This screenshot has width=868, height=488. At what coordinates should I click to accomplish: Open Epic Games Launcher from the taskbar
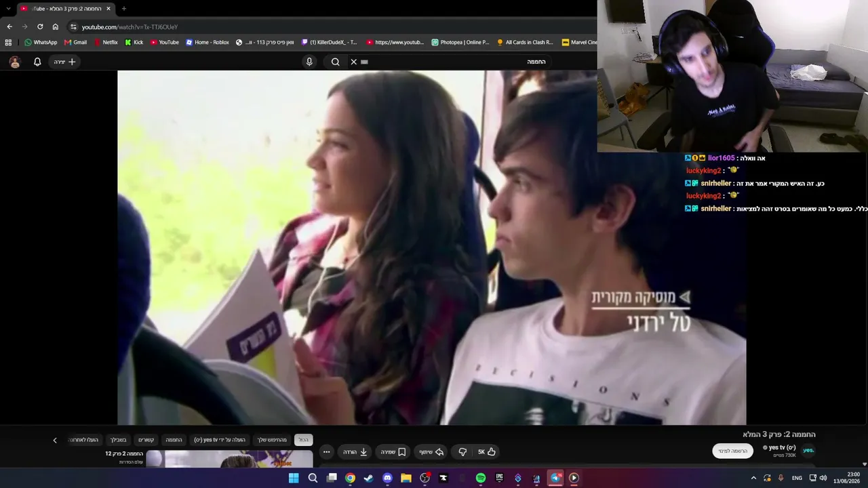(499, 478)
